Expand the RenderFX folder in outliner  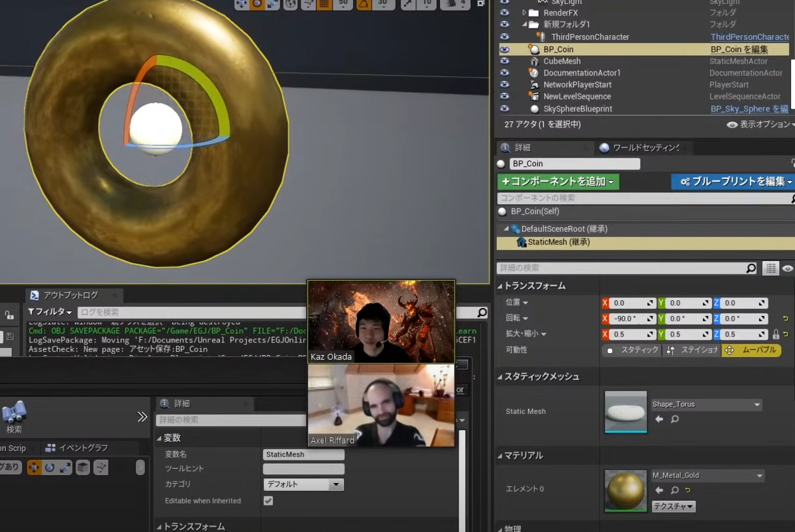point(524,13)
